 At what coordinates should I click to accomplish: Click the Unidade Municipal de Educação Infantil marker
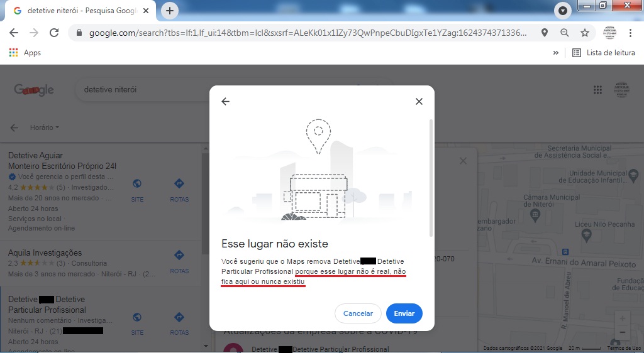(633, 175)
